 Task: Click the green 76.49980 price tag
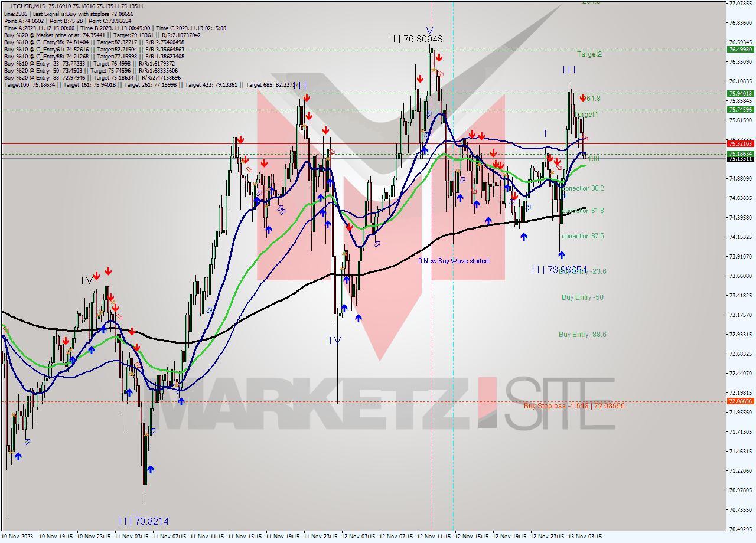coord(741,50)
